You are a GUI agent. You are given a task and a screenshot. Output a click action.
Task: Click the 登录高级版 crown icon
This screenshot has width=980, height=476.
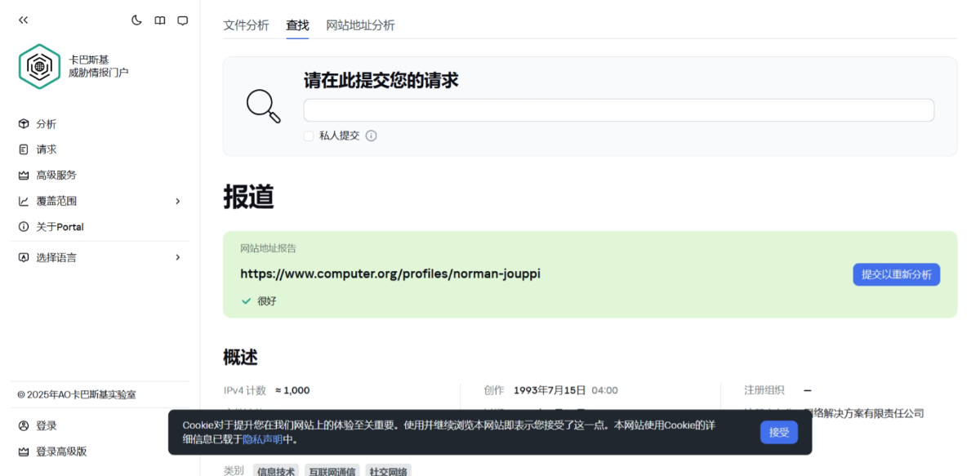pyautogui.click(x=24, y=452)
